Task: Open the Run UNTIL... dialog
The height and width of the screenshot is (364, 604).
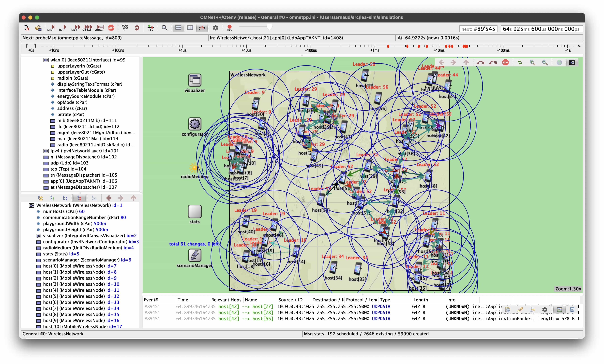Action: coord(99,28)
